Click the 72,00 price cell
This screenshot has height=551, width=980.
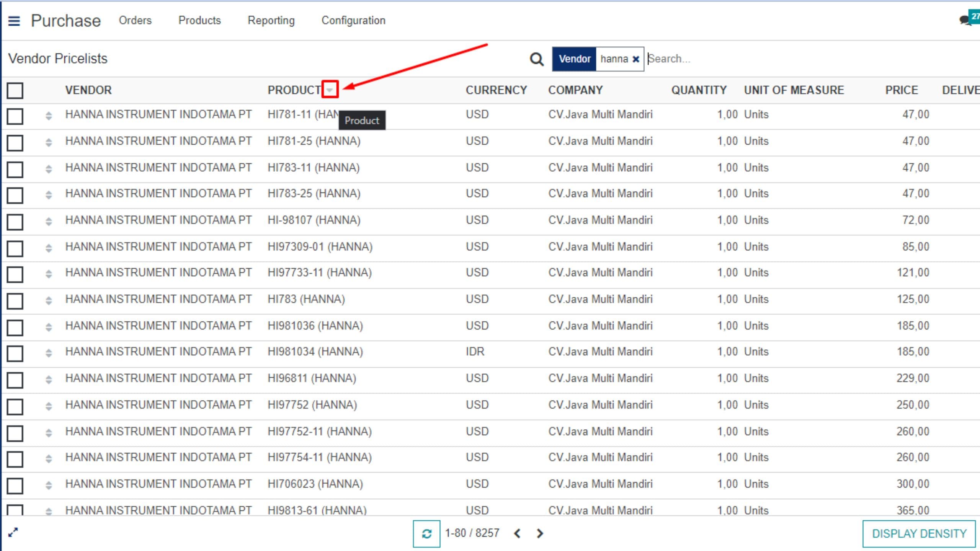coord(916,220)
